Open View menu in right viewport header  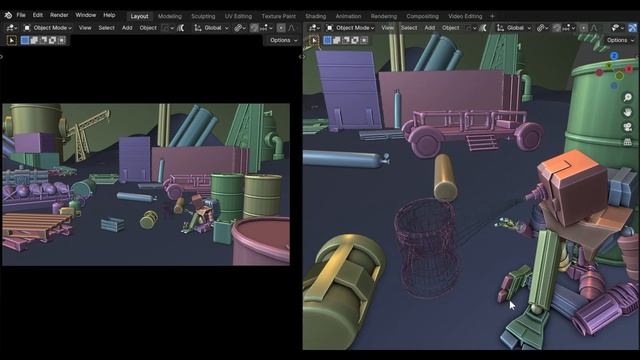[388, 28]
